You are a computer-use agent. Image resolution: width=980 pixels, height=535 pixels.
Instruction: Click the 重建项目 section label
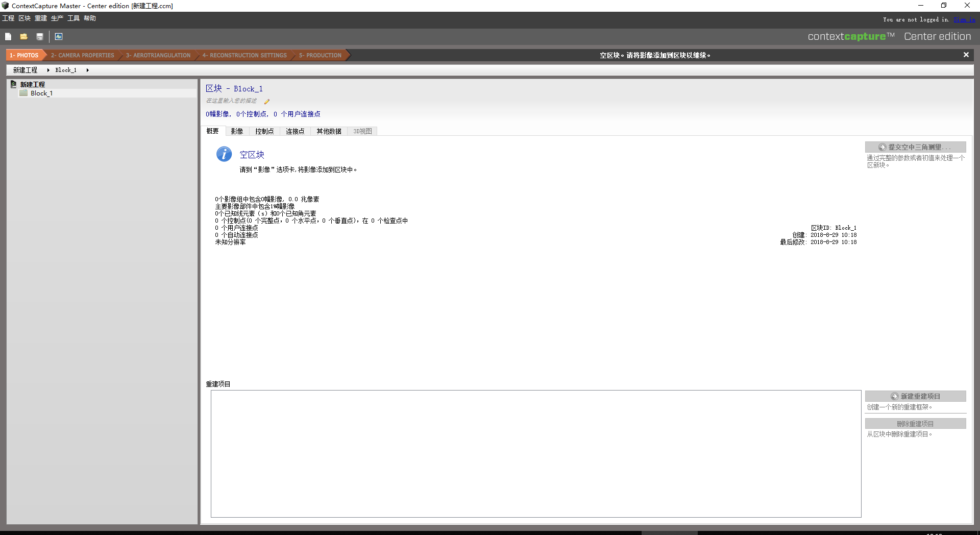[x=218, y=384]
